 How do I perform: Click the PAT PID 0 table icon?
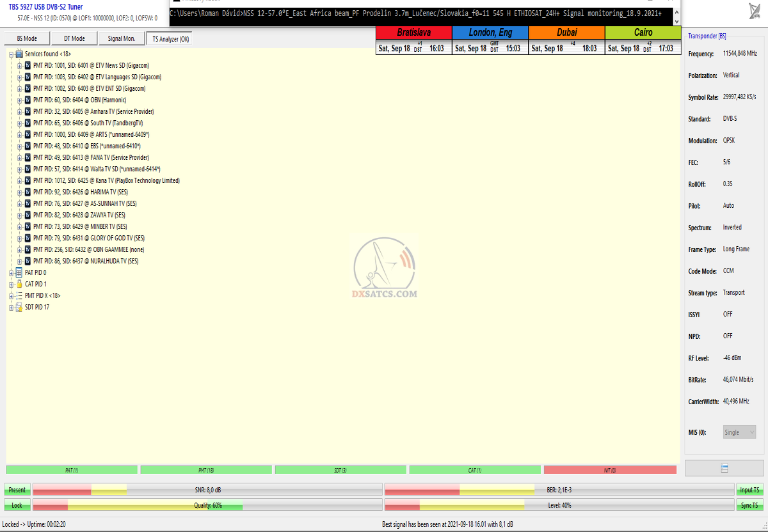19,272
